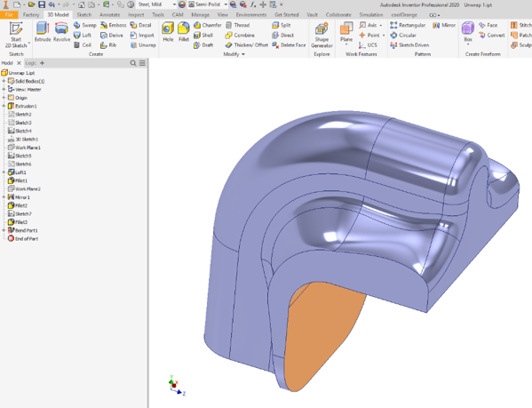Choose the Direct edit tool
This screenshot has height=408, width=532.
[x=283, y=35]
